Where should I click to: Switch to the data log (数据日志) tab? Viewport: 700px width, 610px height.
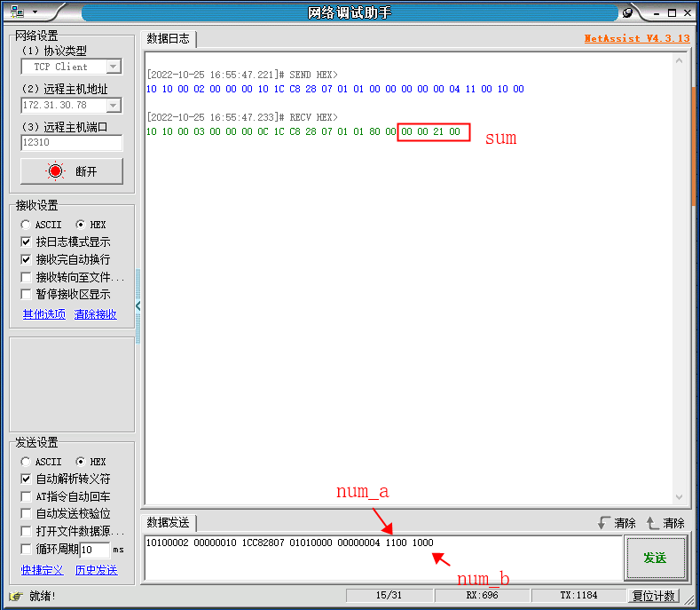168,39
